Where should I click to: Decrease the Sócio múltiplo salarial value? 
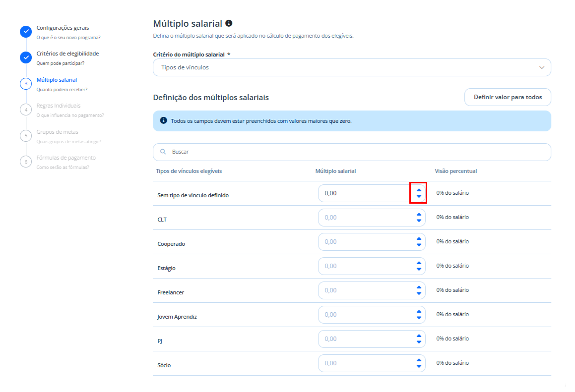click(x=419, y=366)
